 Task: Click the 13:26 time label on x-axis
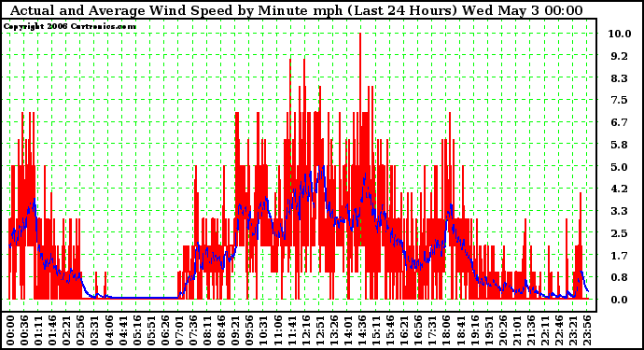pos(334,330)
